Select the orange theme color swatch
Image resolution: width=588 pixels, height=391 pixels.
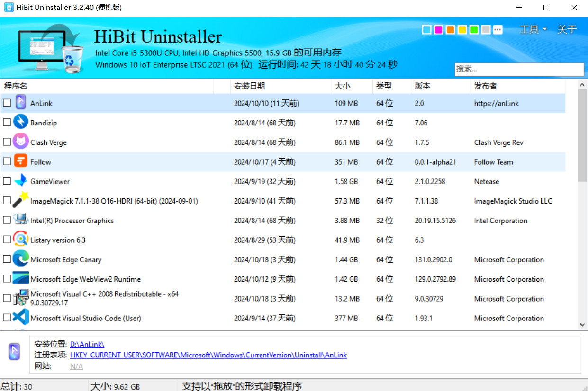coord(451,30)
